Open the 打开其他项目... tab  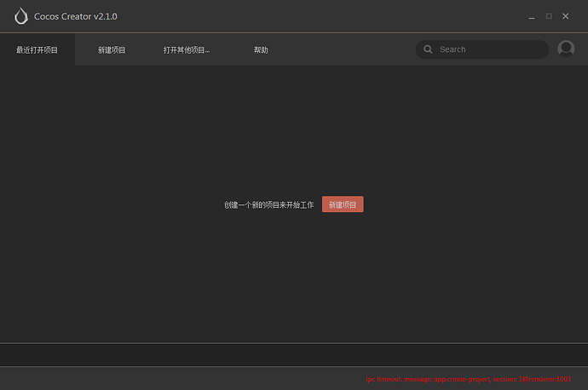(187, 50)
